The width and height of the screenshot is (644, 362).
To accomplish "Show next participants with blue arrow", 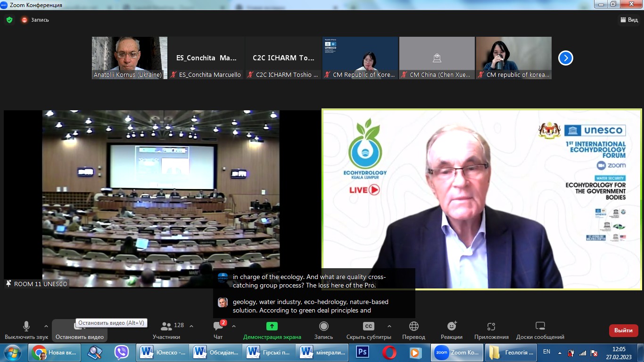I will tap(565, 58).
